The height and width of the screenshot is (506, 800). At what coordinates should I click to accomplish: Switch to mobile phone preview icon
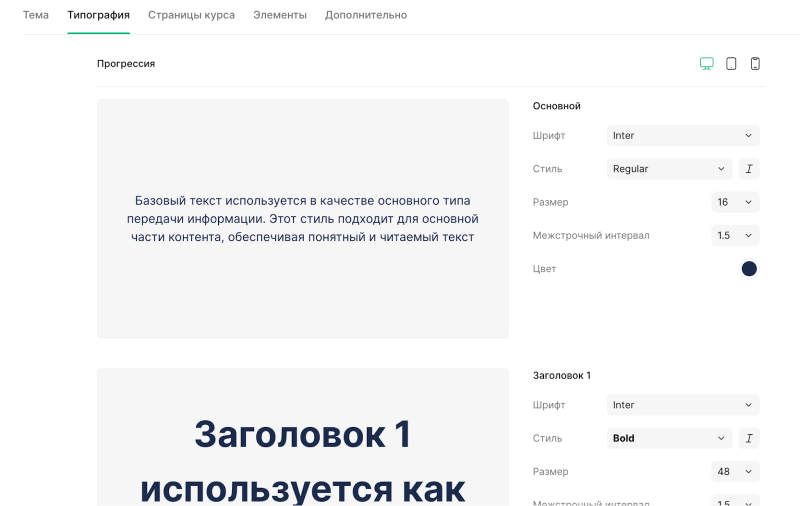click(755, 64)
